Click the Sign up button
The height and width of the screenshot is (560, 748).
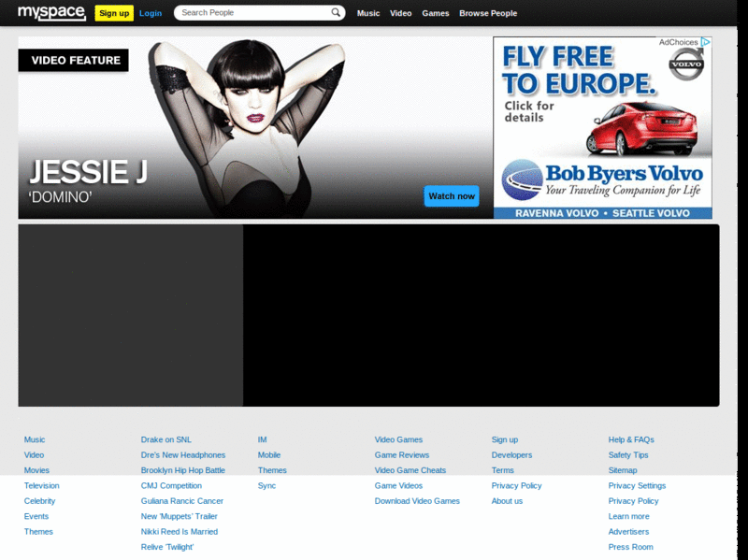(x=114, y=13)
